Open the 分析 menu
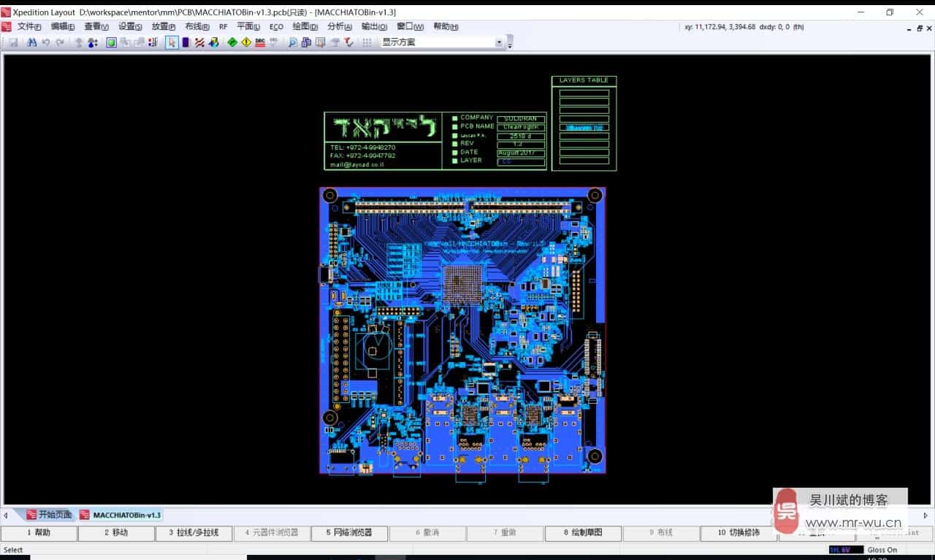 point(339,26)
